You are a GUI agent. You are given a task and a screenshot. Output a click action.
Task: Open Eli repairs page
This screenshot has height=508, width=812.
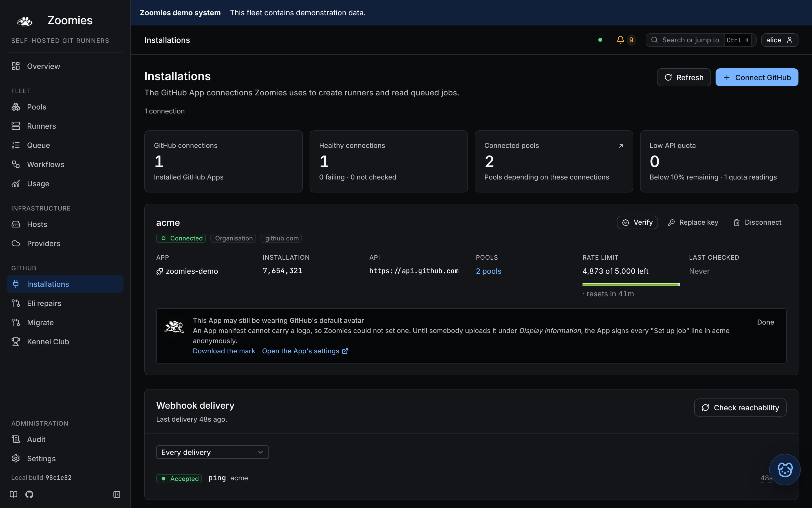pos(65,303)
